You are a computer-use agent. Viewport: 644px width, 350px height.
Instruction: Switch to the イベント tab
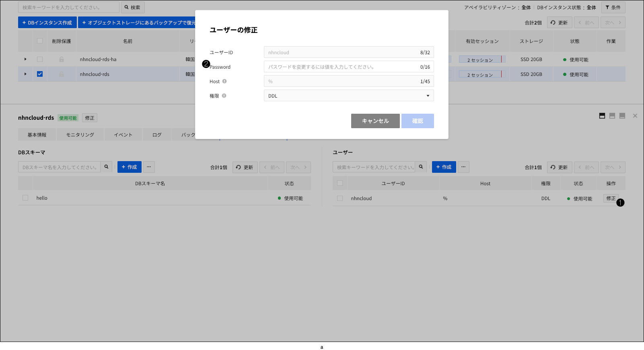pyautogui.click(x=123, y=135)
